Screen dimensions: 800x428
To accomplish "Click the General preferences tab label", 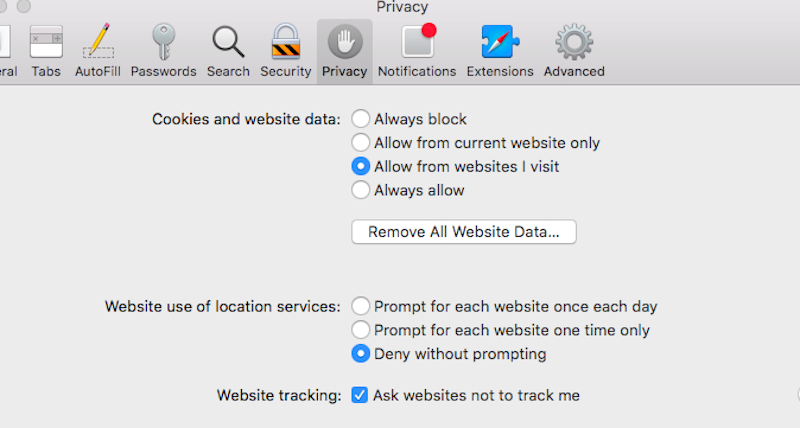I will [x=8, y=71].
